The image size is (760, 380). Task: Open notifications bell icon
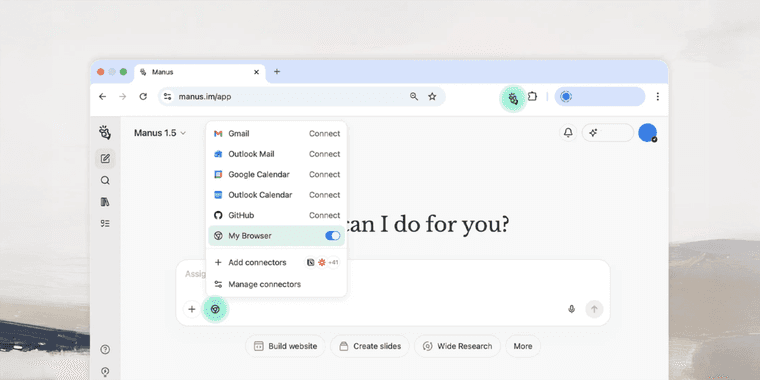tap(568, 133)
